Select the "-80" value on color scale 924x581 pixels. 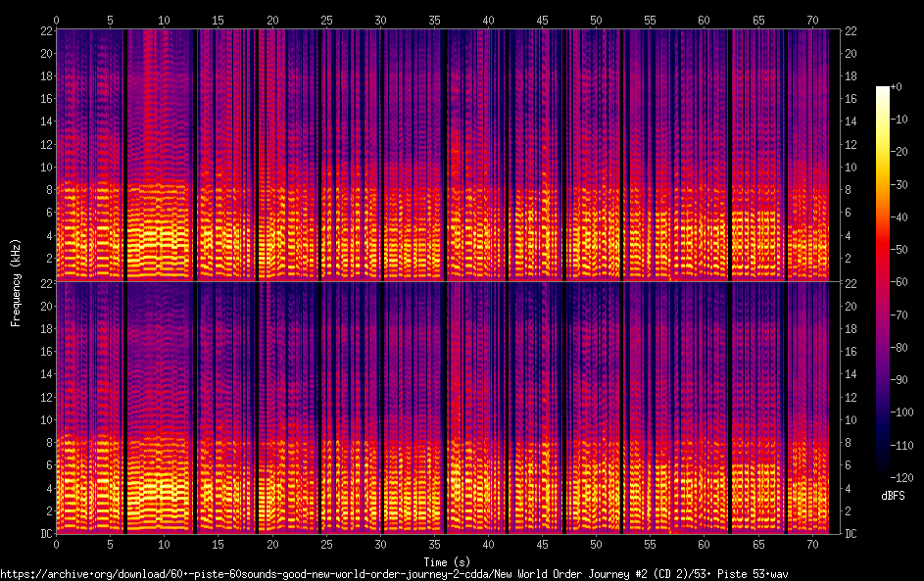click(x=899, y=348)
